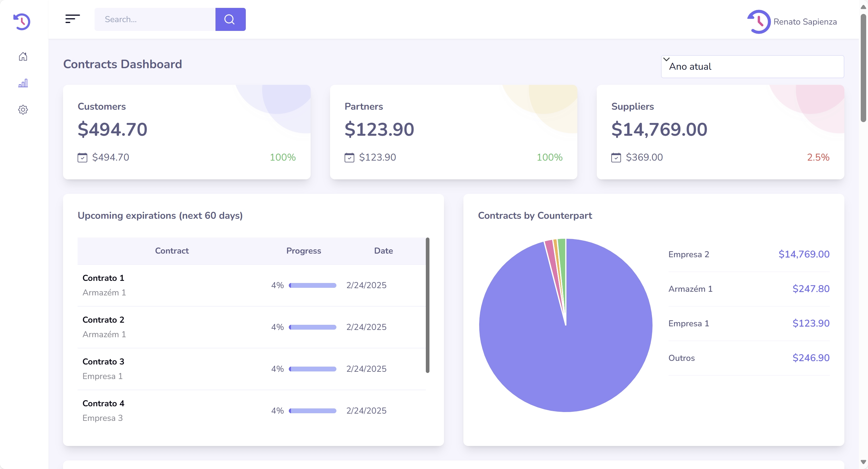This screenshot has height=469, width=868.
Task: Click calendar icon in Customers card
Action: (82, 157)
